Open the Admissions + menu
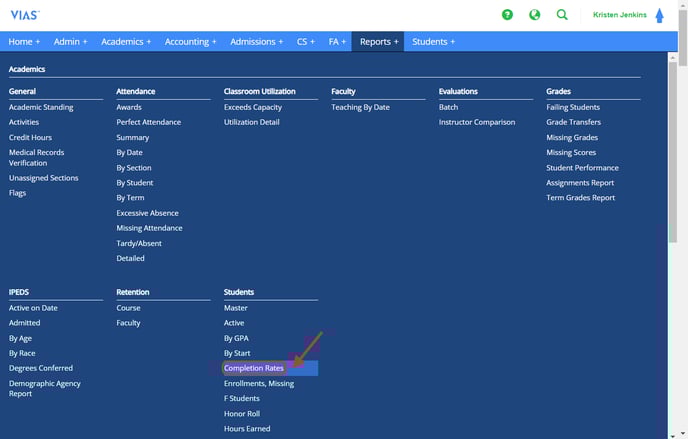 (258, 42)
